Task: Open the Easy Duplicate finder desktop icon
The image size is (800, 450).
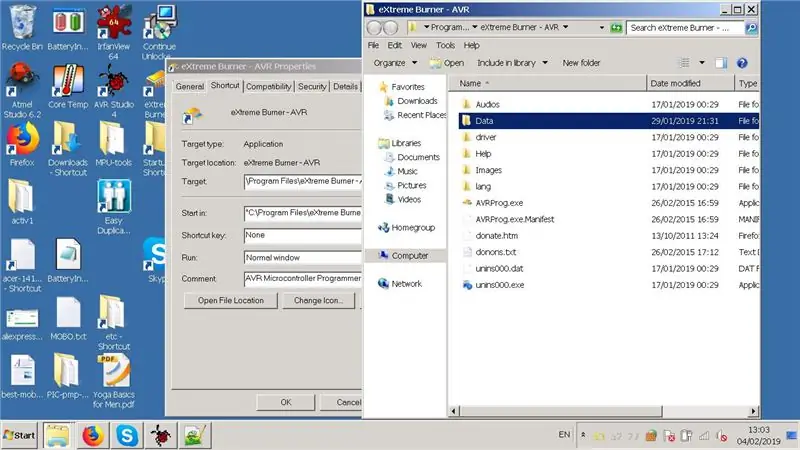Action: pyautogui.click(x=114, y=206)
